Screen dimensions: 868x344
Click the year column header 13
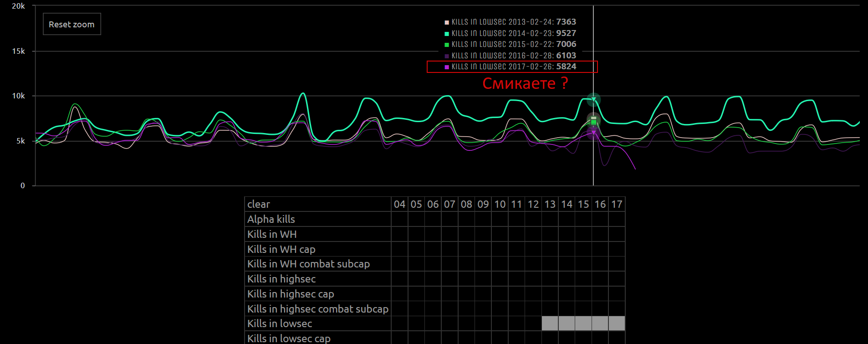point(550,204)
